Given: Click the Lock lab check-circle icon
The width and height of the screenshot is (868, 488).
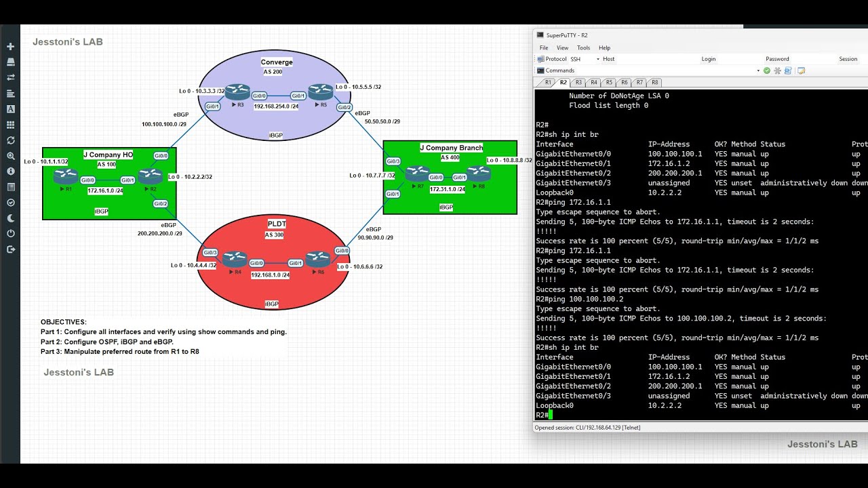Looking at the screenshot, I should (x=10, y=203).
